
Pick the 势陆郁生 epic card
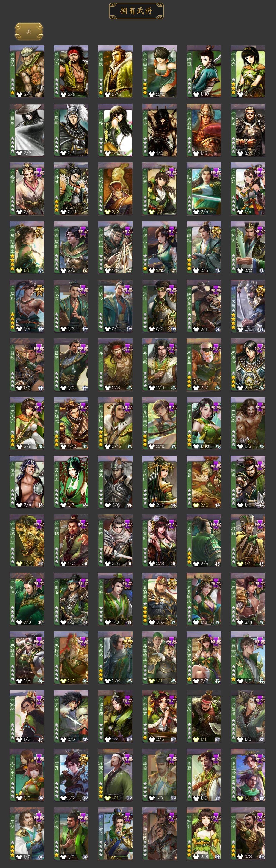pos(27,248)
